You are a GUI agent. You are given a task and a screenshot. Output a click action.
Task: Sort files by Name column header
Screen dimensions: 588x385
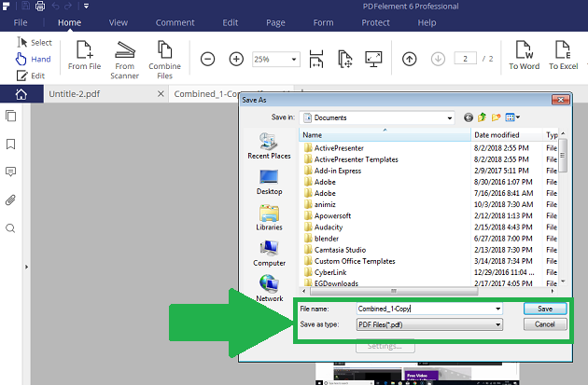click(x=385, y=135)
